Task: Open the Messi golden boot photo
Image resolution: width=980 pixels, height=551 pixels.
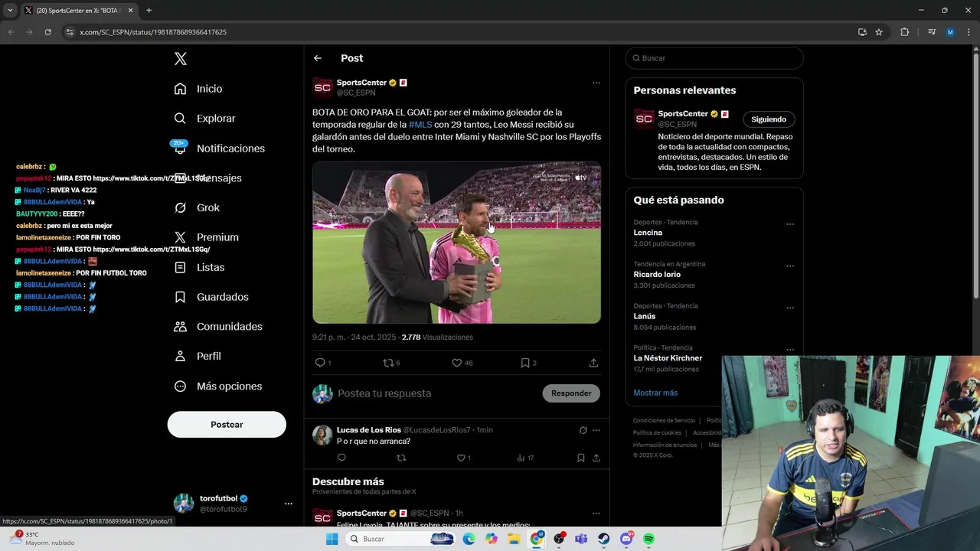Action: [x=456, y=243]
